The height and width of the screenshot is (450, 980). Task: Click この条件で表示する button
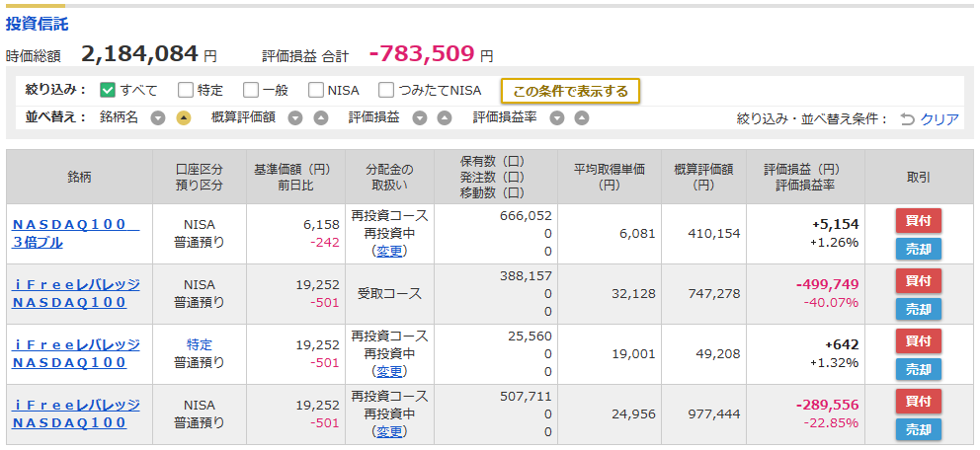point(570,91)
